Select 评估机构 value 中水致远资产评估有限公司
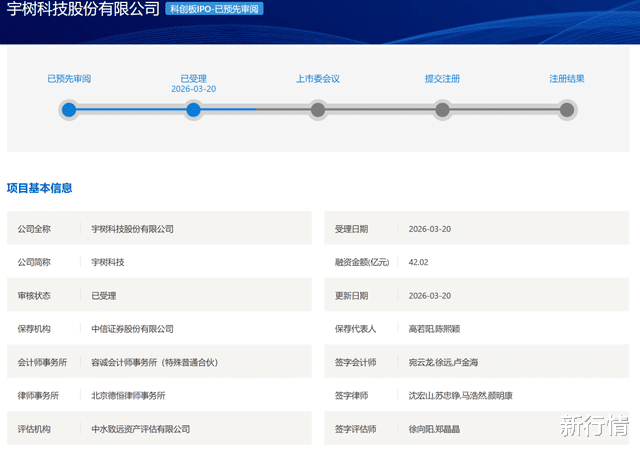This screenshot has width=640, height=452. point(140,429)
